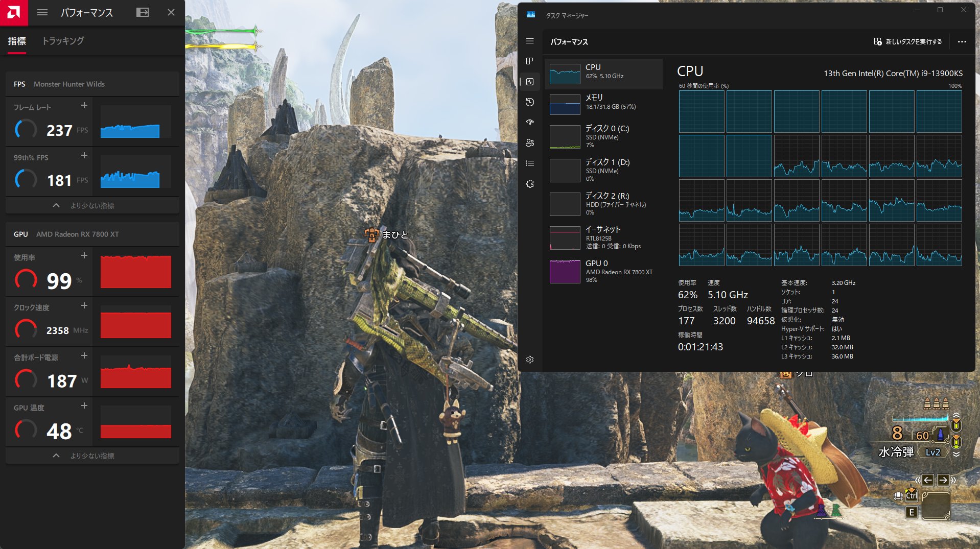Maximize the Task Manager window
The height and width of the screenshot is (549, 980).
[940, 10]
